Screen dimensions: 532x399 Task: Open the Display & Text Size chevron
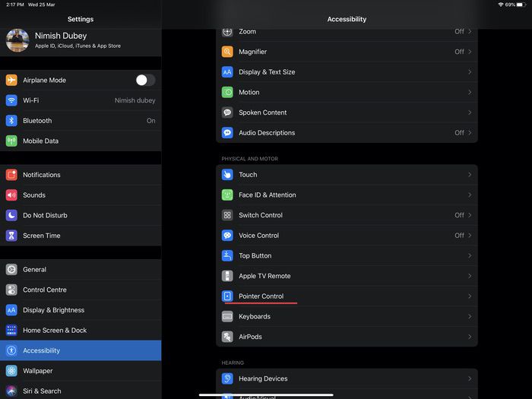point(470,72)
